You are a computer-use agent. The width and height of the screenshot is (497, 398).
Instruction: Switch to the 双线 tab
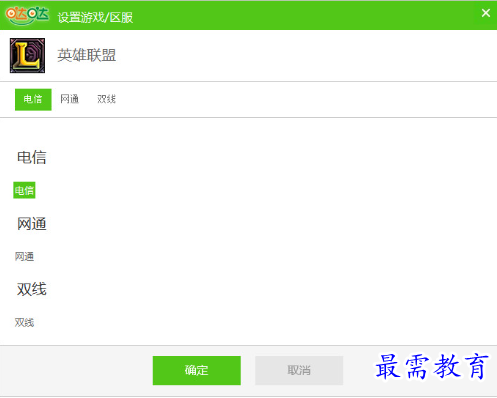[106, 99]
